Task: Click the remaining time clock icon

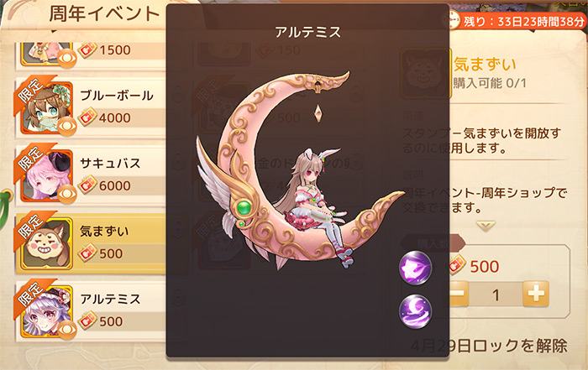Action: [451, 20]
